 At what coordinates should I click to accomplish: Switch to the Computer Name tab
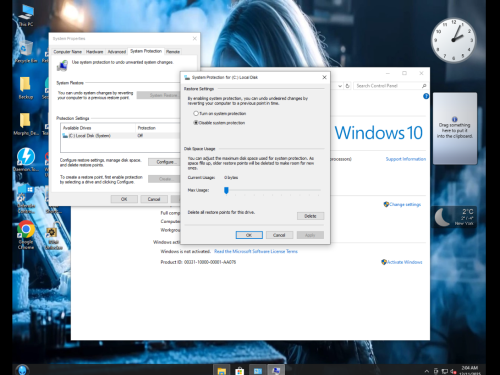point(67,52)
